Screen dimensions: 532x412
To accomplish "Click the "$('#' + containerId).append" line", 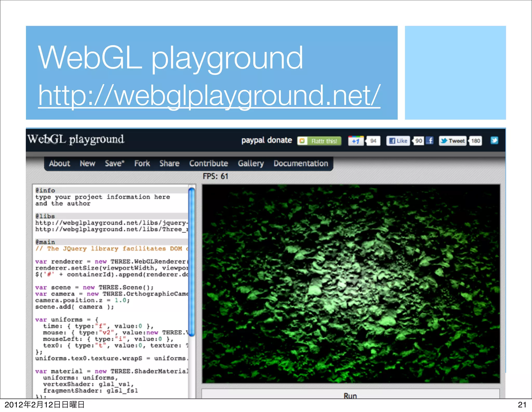I will 112,274.
